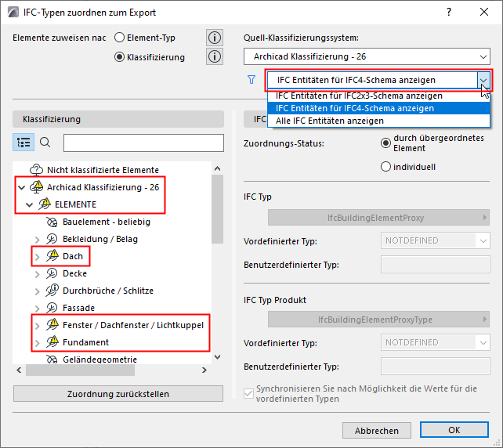Viewport: 503px width, 448px height.
Task: Click the tree scroll-up arrow
Action: click(217, 168)
